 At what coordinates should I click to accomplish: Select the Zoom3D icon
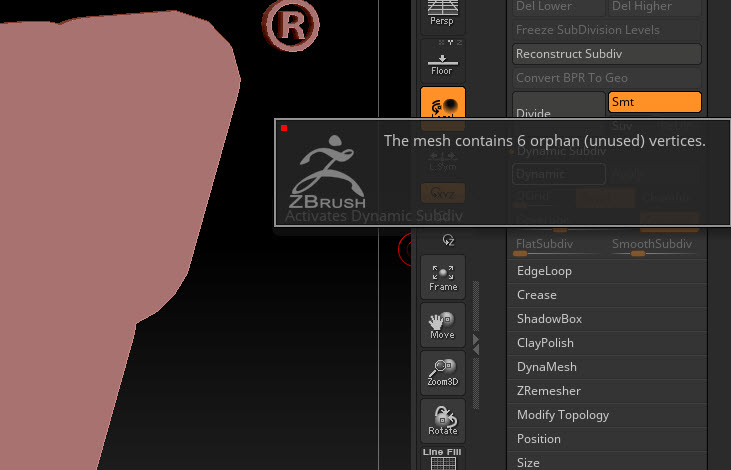pos(442,373)
